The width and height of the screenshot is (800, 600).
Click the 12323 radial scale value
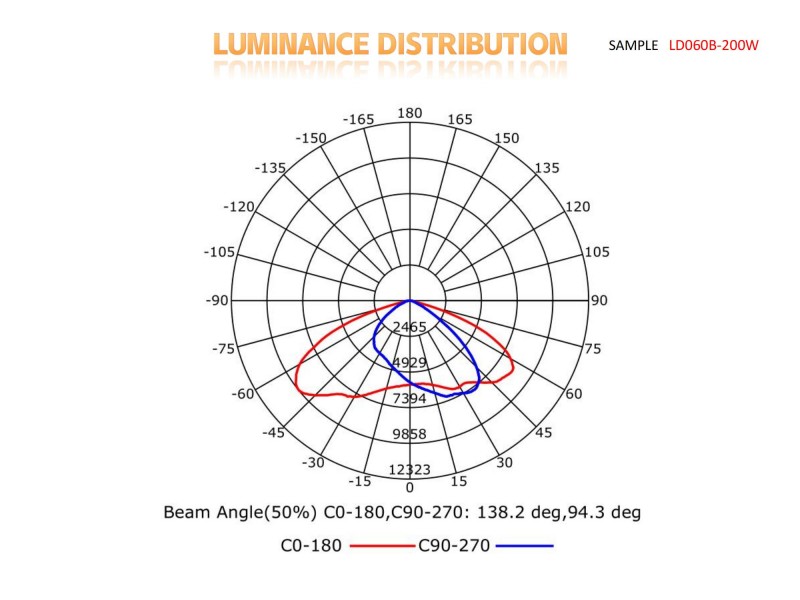[409, 470]
